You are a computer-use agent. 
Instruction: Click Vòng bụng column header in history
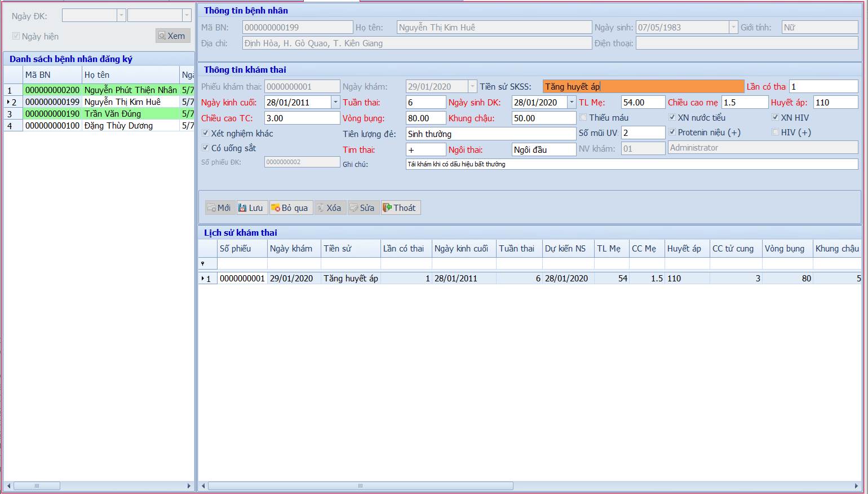787,248
